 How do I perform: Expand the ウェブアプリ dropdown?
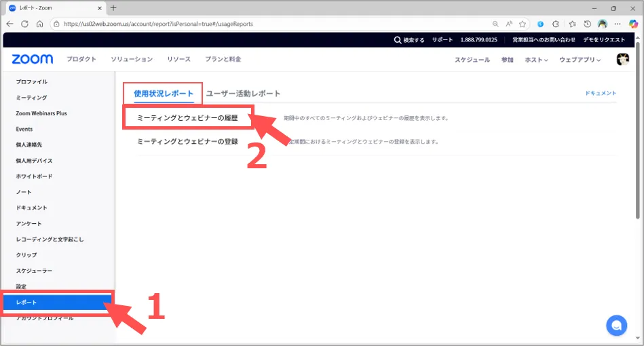coord(580,60)
